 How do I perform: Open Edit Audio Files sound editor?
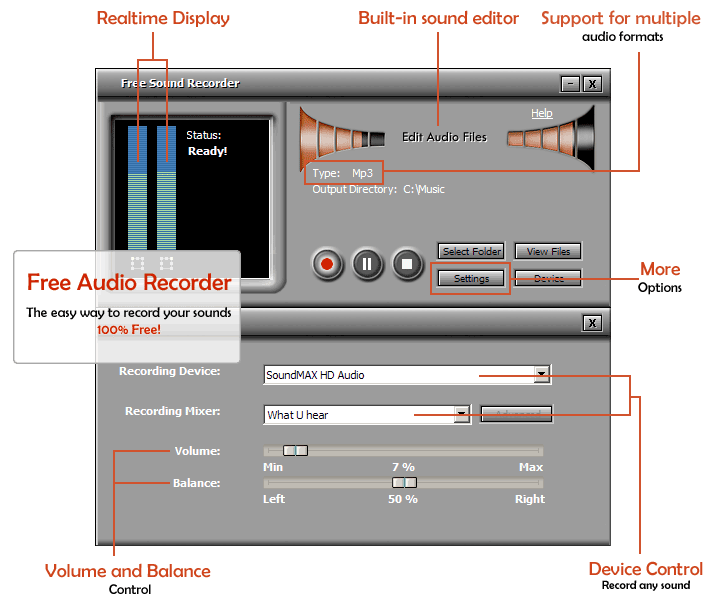444,137
